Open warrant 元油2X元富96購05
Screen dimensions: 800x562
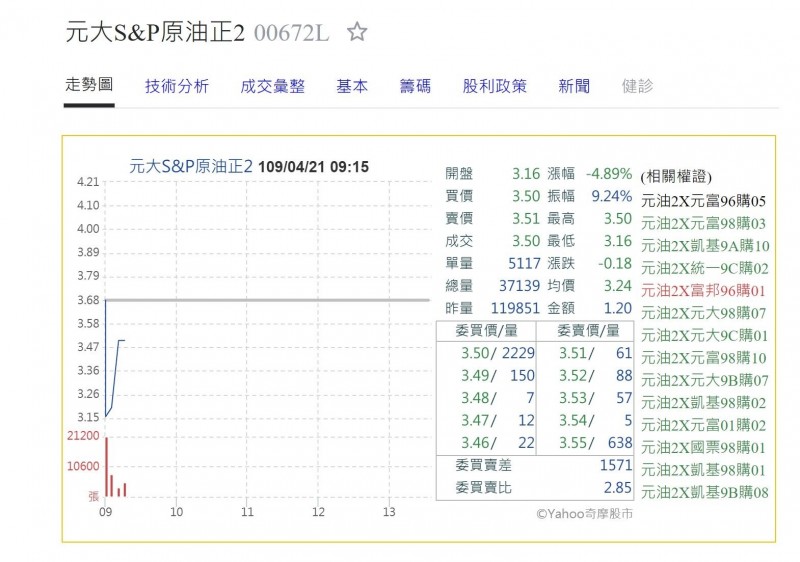[703, 201]
